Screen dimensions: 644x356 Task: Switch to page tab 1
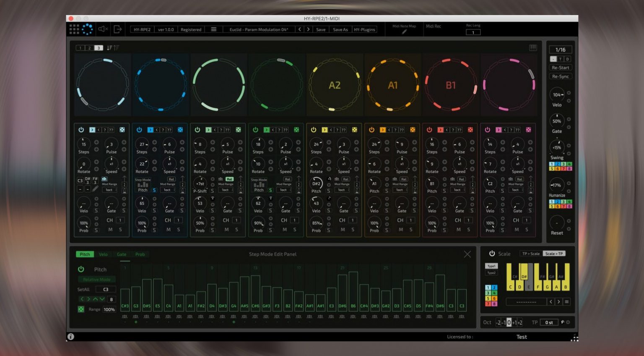(80, 47)
